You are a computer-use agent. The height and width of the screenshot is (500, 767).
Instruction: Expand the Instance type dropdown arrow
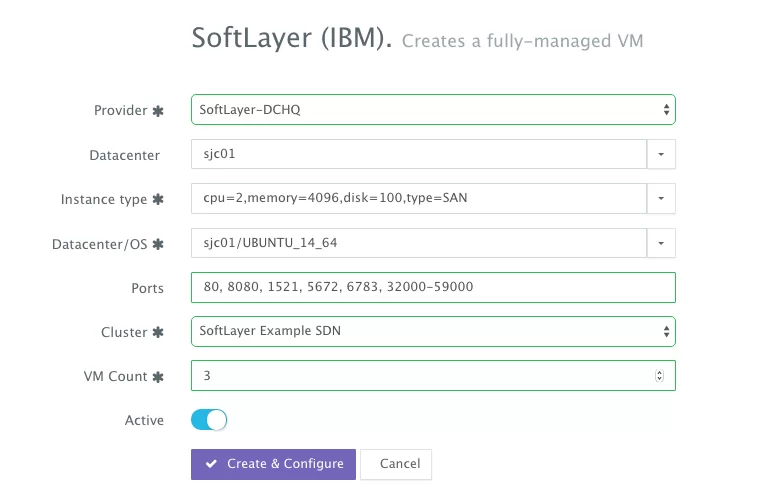661,198
